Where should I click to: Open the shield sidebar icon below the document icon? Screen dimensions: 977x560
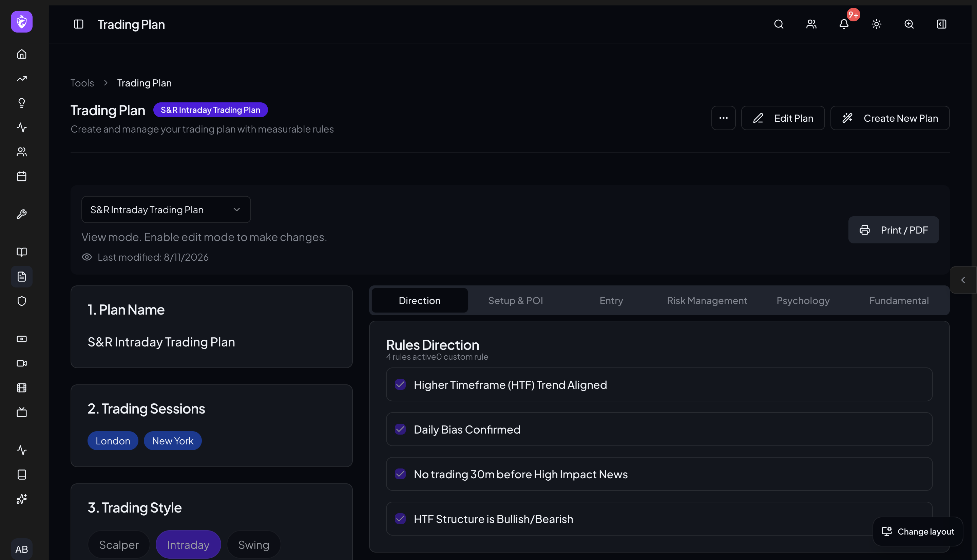pos(22,301)
